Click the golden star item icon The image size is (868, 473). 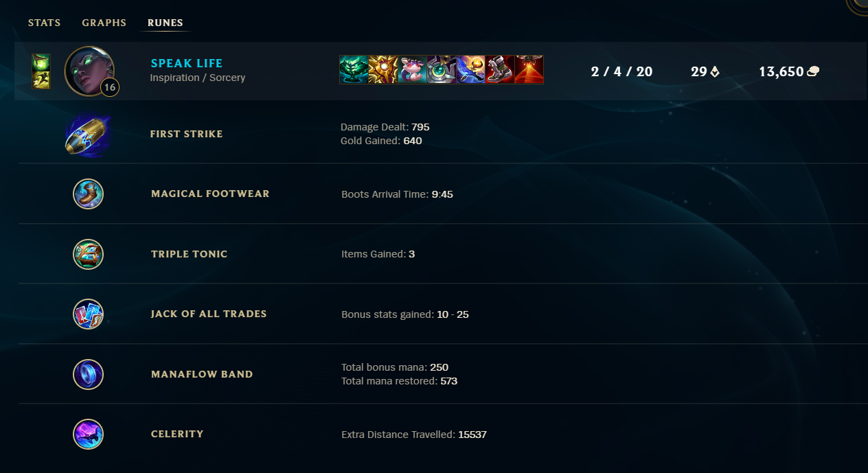pyautogui.click(x=382, y=70)
